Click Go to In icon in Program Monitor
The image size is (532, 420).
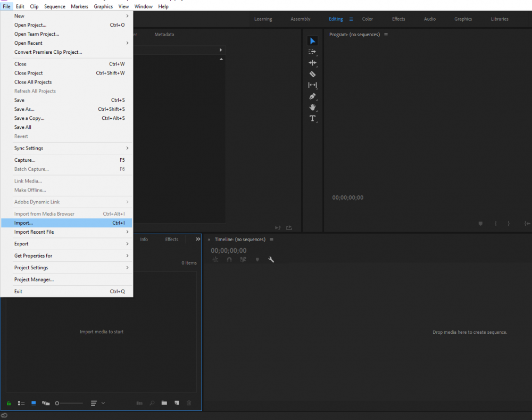coord(527,224)
